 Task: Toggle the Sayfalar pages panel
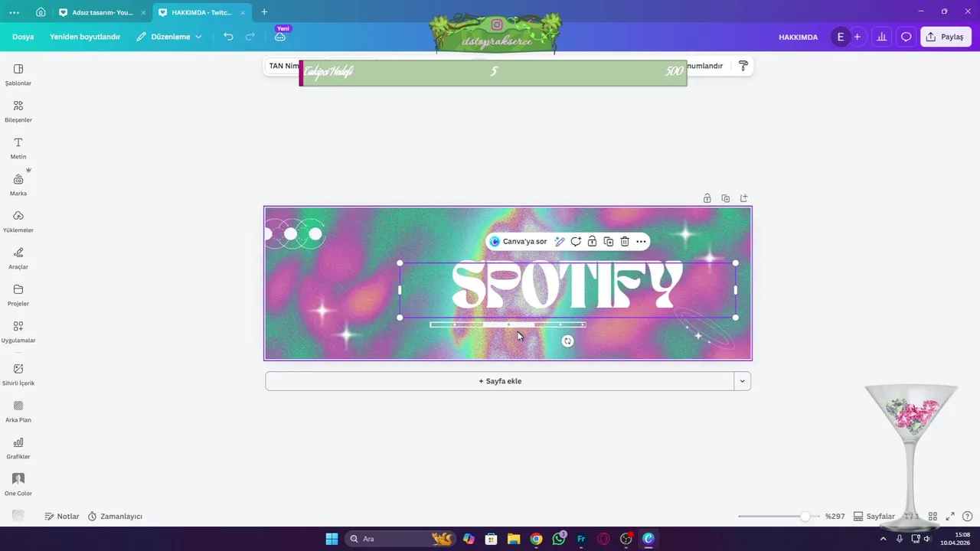point(874,517)
